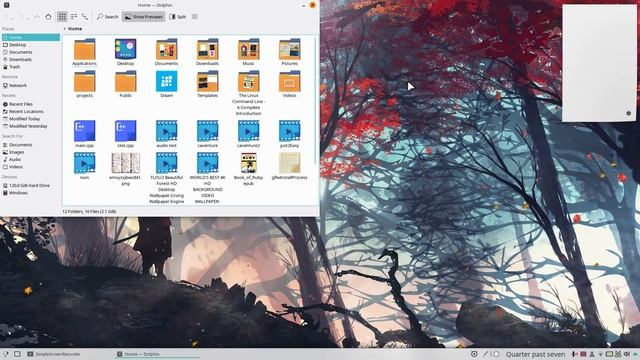Viewport: 640px width, 360px height.
Task: Toggle Split view in Dolphin
Action: (x=178, y=17)
